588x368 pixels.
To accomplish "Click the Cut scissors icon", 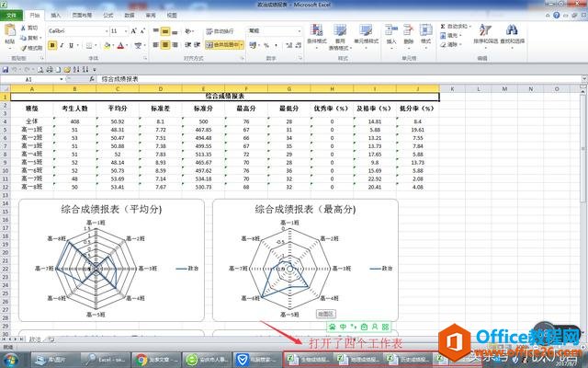I will click(x=23, y=28).
